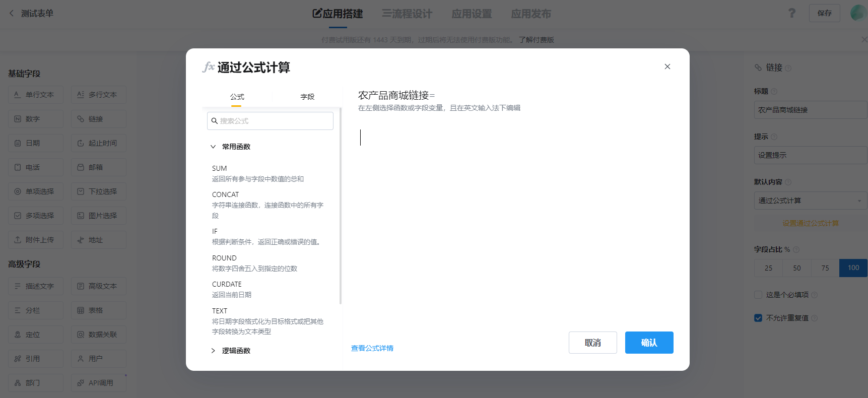
Task: Set field width to 75 percent
Action: [825, 268]
